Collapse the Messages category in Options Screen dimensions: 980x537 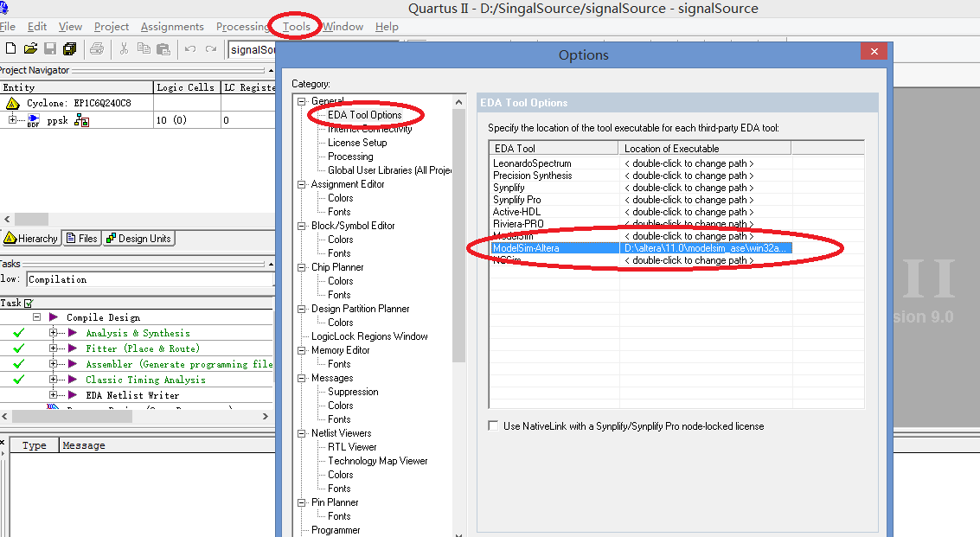click(301, 378)
